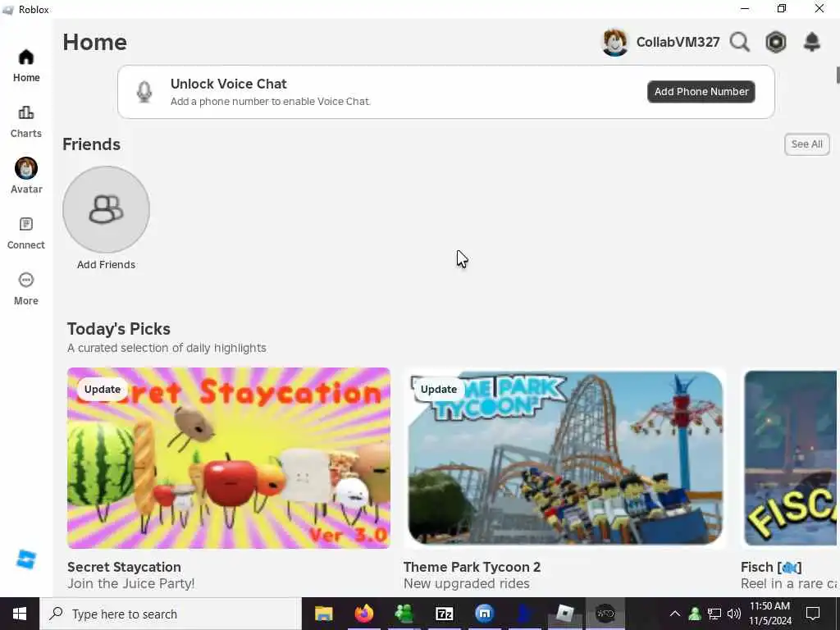Open the Fisch game thumbnail

791,458
